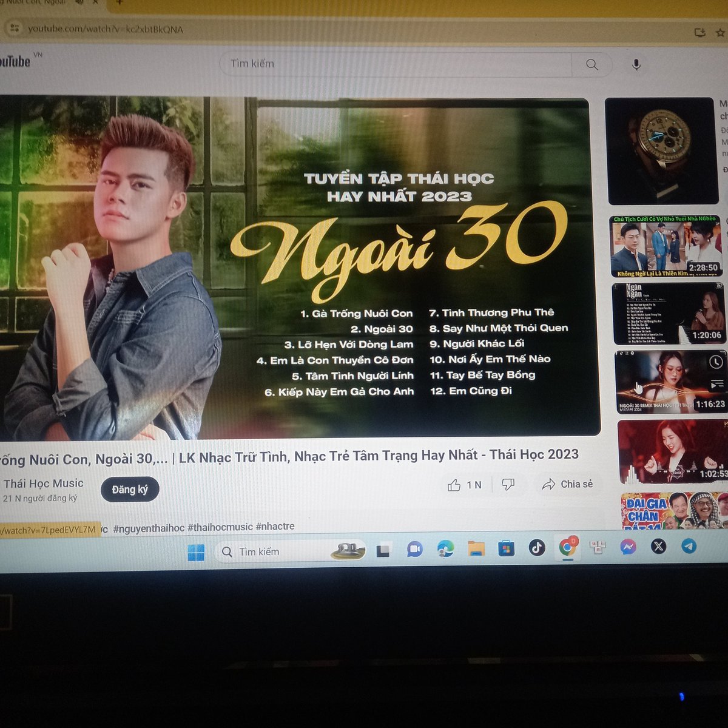Click the #nguyenthaihoc hashtag
728x728 pixels.
[x=149, y=528]
